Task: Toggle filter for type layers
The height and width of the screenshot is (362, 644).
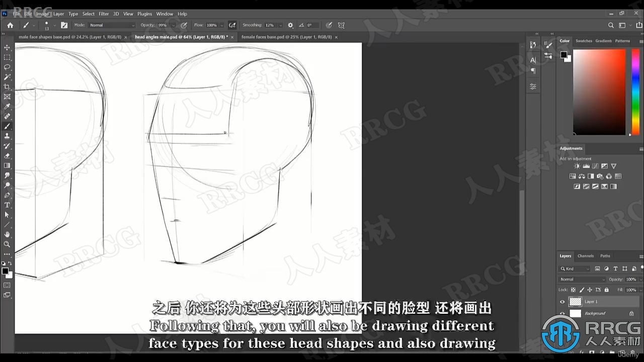Action: click(615, 269)
